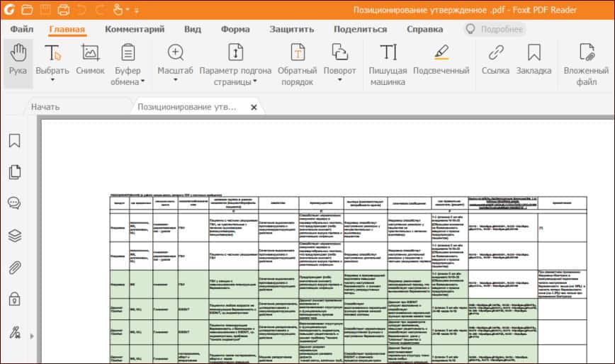
Task: Expand the Выбрать dropdown
Action: (x=52, y=79)
